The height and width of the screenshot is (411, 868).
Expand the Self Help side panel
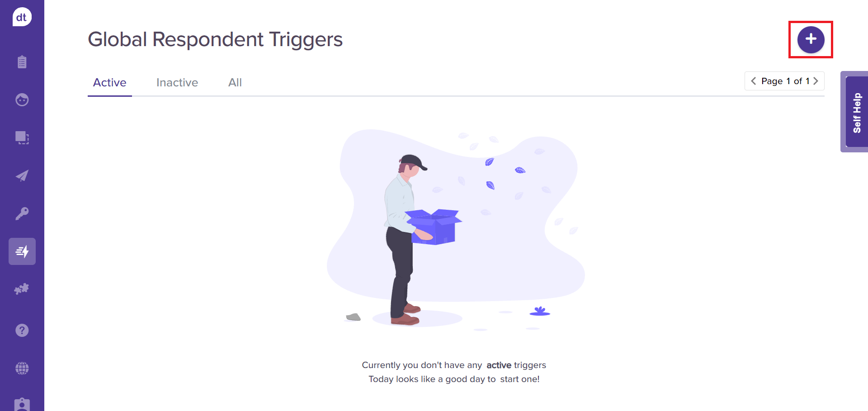[x=856, y=112]
